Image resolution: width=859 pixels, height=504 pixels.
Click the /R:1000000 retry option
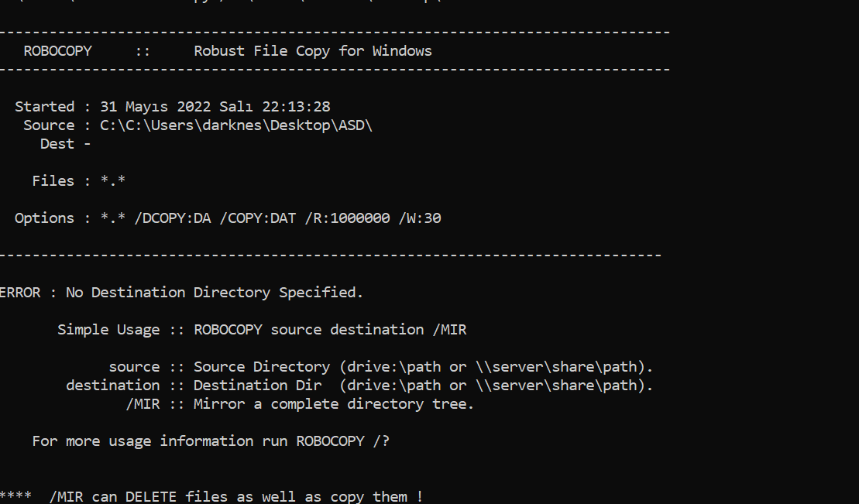coord(347,218)
